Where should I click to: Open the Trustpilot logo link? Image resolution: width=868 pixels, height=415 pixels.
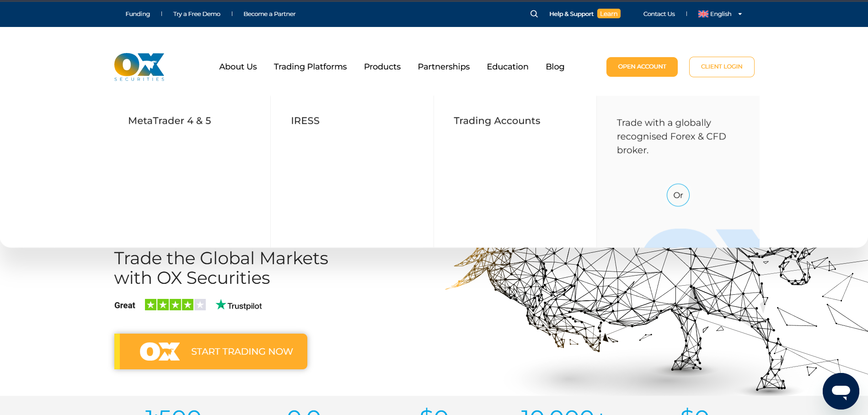click(239, 305)
